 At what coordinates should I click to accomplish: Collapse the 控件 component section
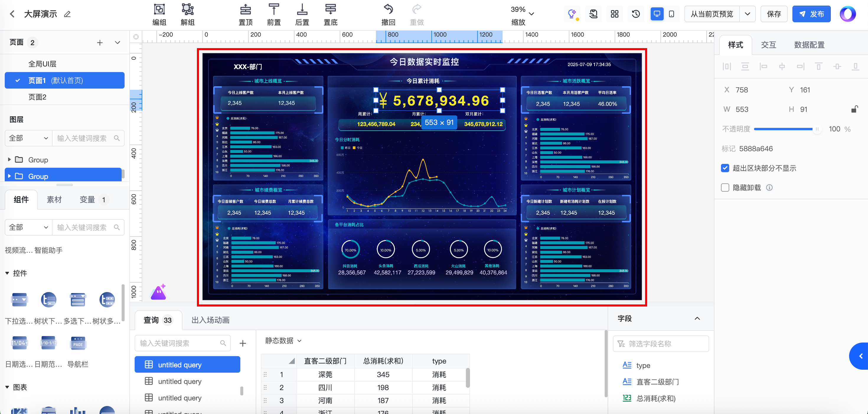tap(7, 273)
